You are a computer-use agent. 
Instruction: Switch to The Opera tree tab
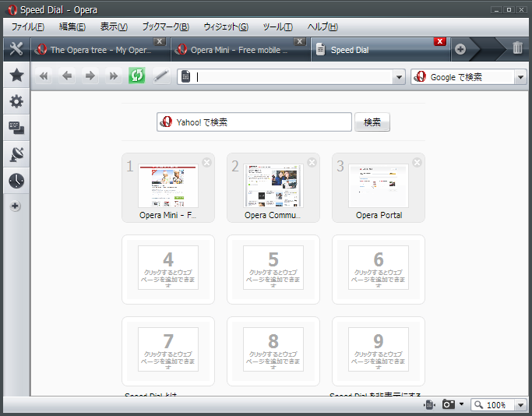pyautogui.click(x=100, y=50)
